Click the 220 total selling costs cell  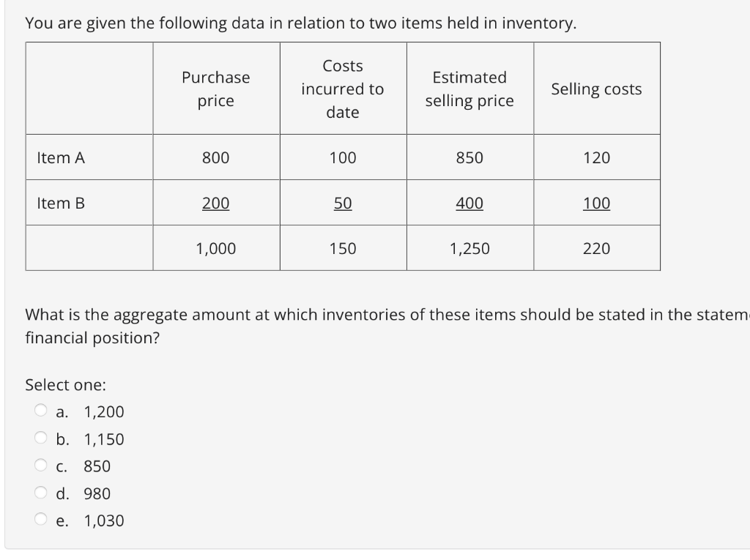pos(597,248)
